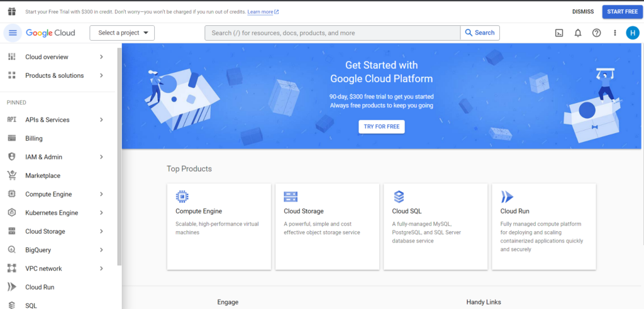Click the Cloud Run card icon
This screenshot has height=309, width=644.
(507, 197)
